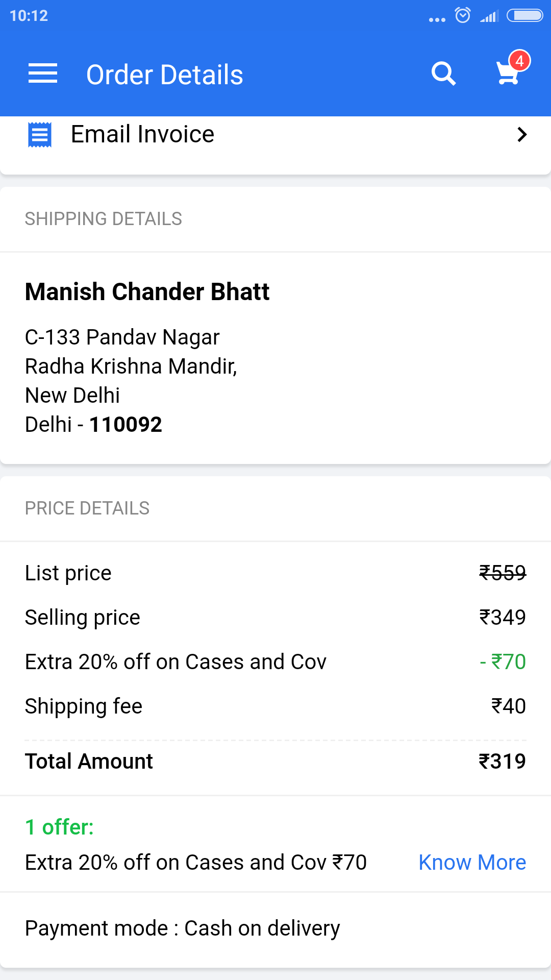Expand Email Invoice with right chevron

pyautogui.click(x=521, y=135)
